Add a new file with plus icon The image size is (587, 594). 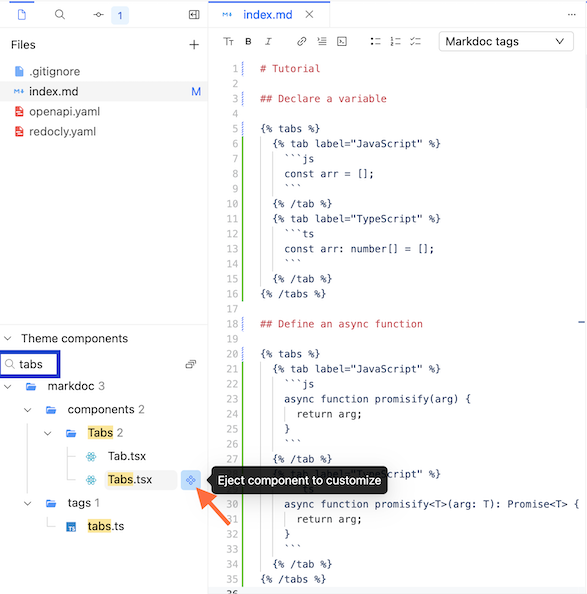click(194, 45)
